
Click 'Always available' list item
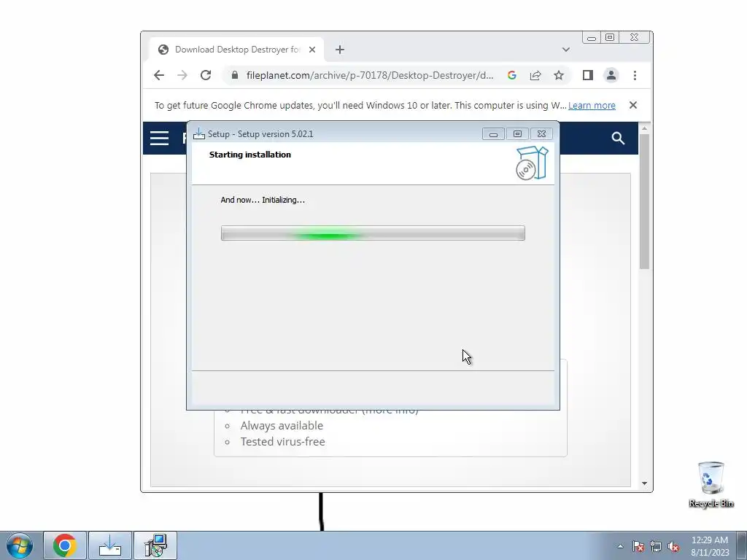[282, 426]
